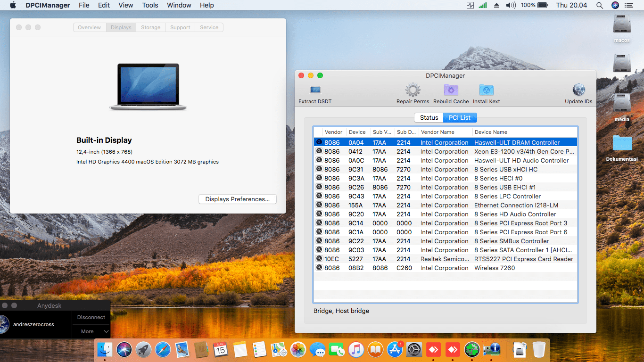The height and width of the screenshot is (362, 644).
Task: Click the Rebuild Cache icon
Action: click(x=451, y=90)
